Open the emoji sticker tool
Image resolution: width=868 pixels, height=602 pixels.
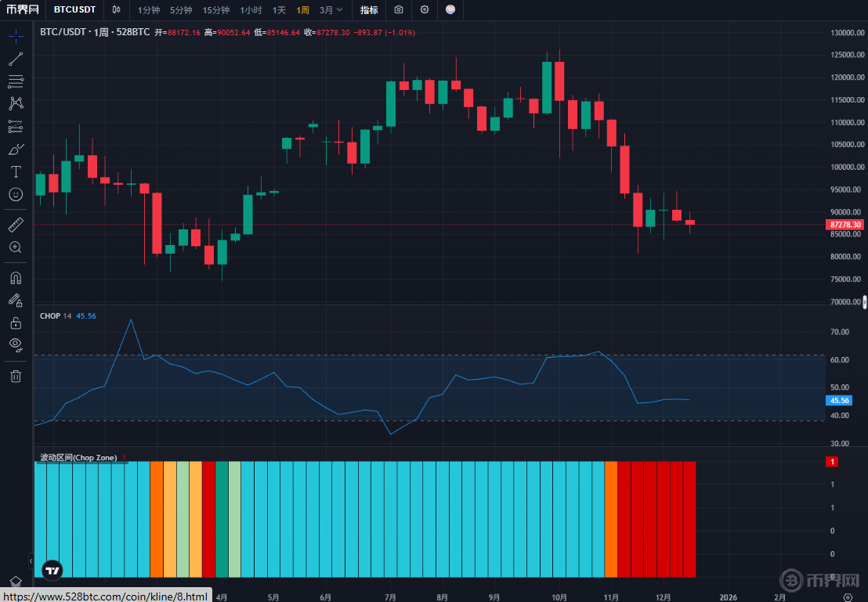pos(16,194)
